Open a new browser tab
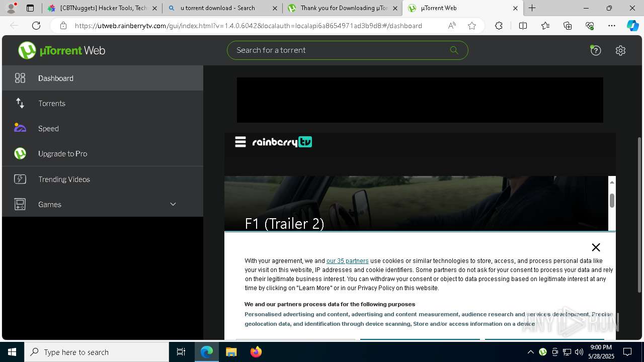This screenshot has height=362, width=644. click(532, 8)
